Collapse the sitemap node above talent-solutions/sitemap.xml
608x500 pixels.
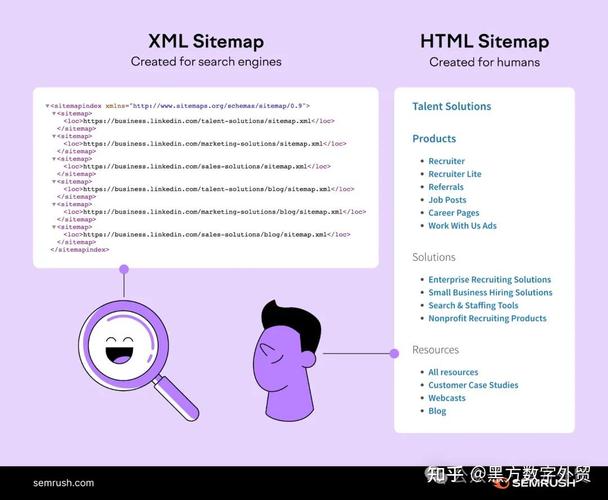coord(54,114)
